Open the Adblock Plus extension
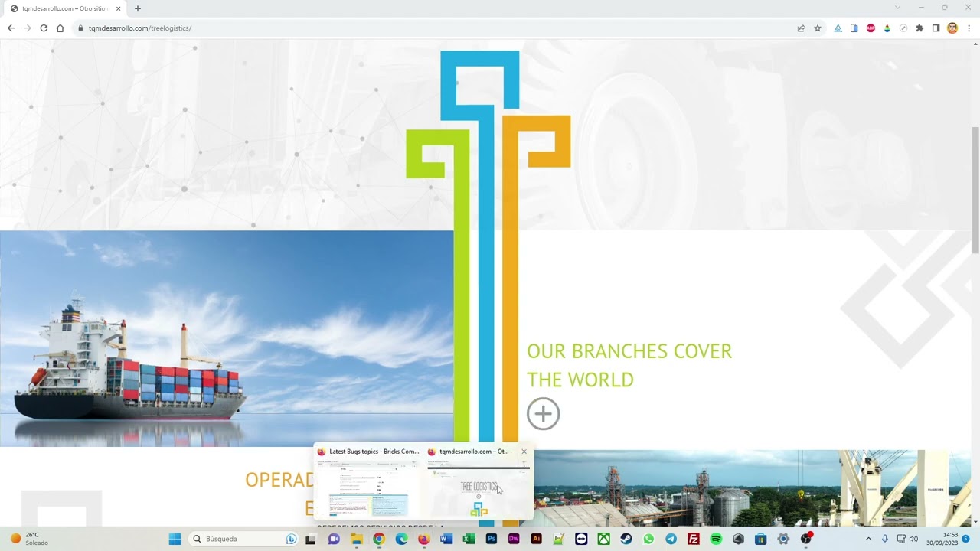 (871, 28)
